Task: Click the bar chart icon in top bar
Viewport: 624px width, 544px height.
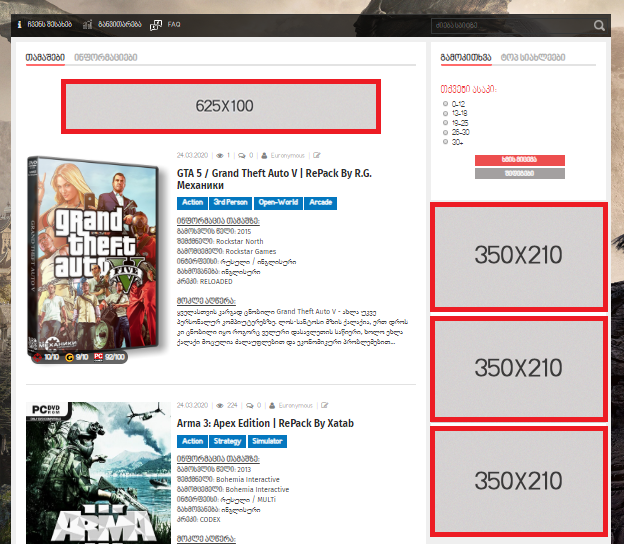Action: click(88, 24)
